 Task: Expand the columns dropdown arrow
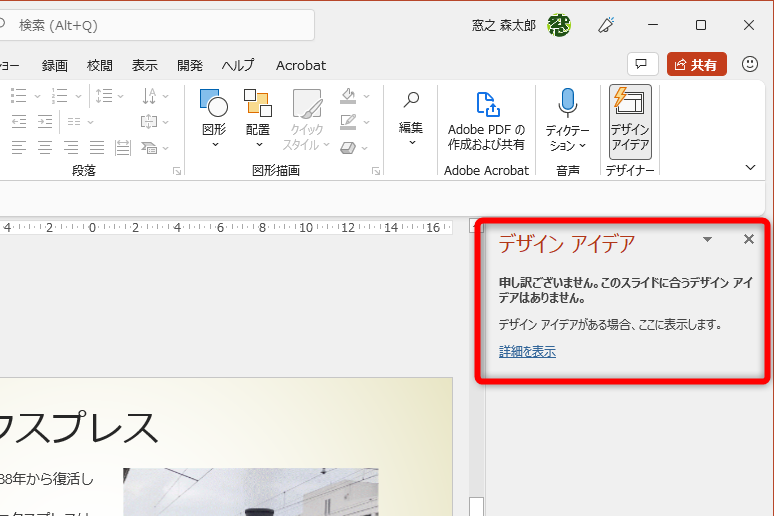click(x=90, y=121)
